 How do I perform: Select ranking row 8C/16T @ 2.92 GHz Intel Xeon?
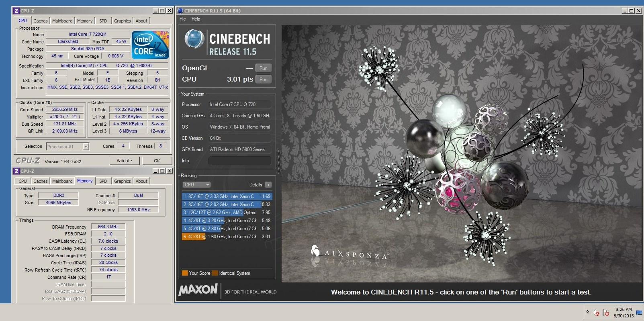[227, 204]
